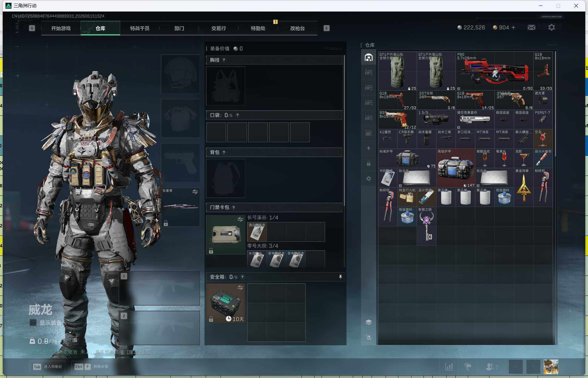Image resolution: width=588 pixels, height=378 pixels.
Task: Select the 高级护甲 repair kit
Action: 455,168
